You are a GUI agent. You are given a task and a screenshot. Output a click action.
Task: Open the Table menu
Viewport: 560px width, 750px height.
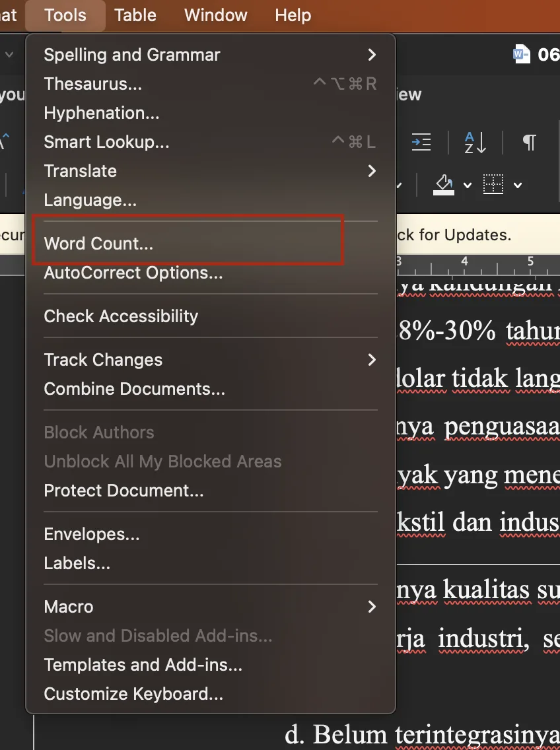[135, 15]
